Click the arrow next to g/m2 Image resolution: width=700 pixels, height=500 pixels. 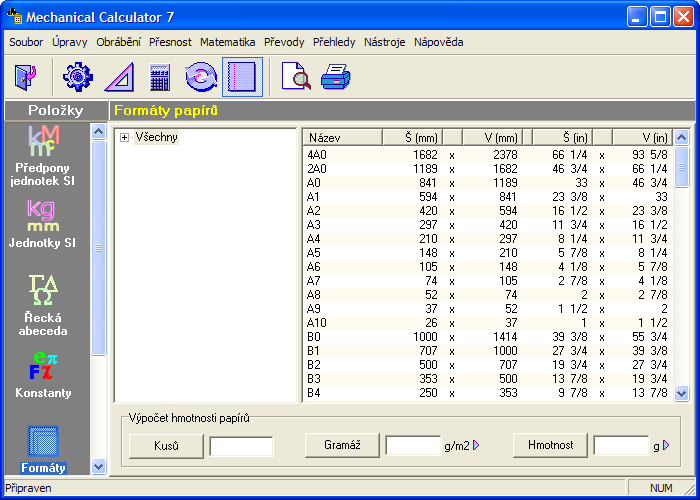point(476,445)
